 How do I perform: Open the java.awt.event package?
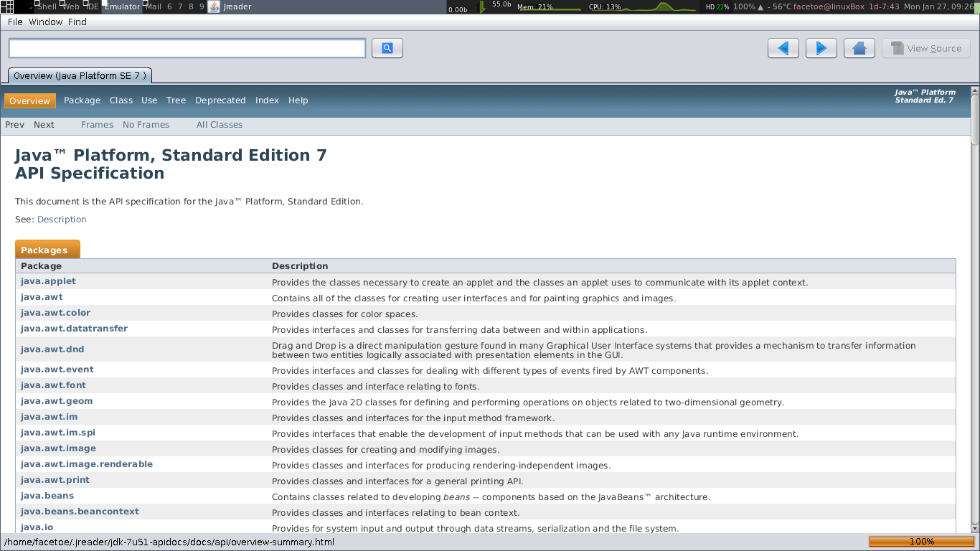[57, 369]
